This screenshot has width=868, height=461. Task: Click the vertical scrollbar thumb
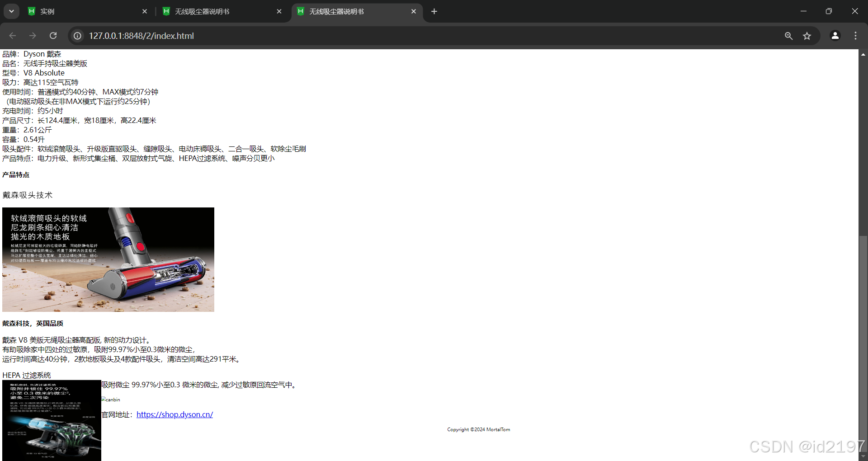click(863, 343)
